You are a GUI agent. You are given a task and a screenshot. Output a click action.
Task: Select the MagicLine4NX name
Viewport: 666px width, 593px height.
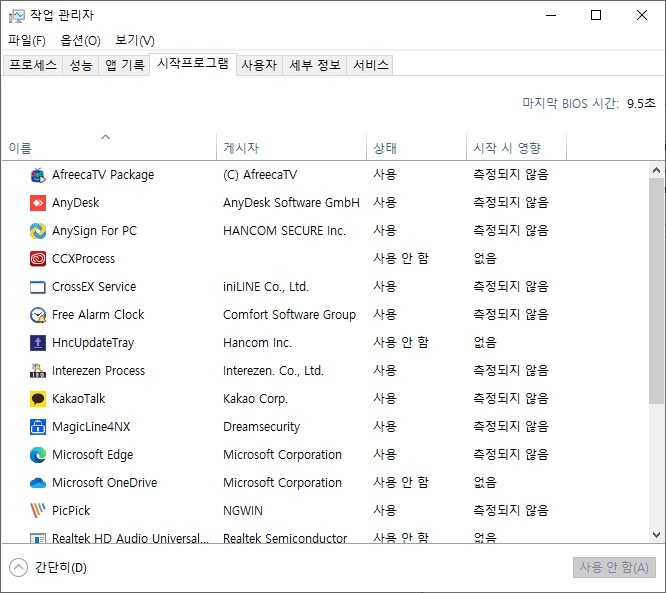[91, 427]
